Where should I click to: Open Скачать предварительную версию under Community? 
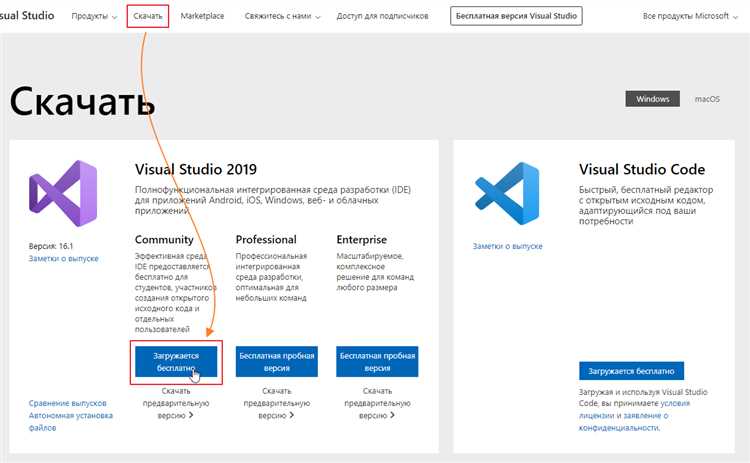coord(176,403)
